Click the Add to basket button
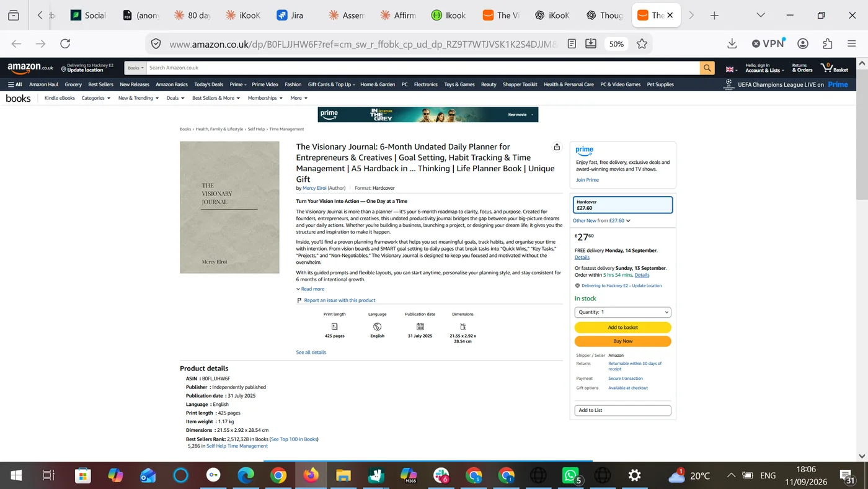The height and width of the screenshot is (489, 868). [622, 328]
